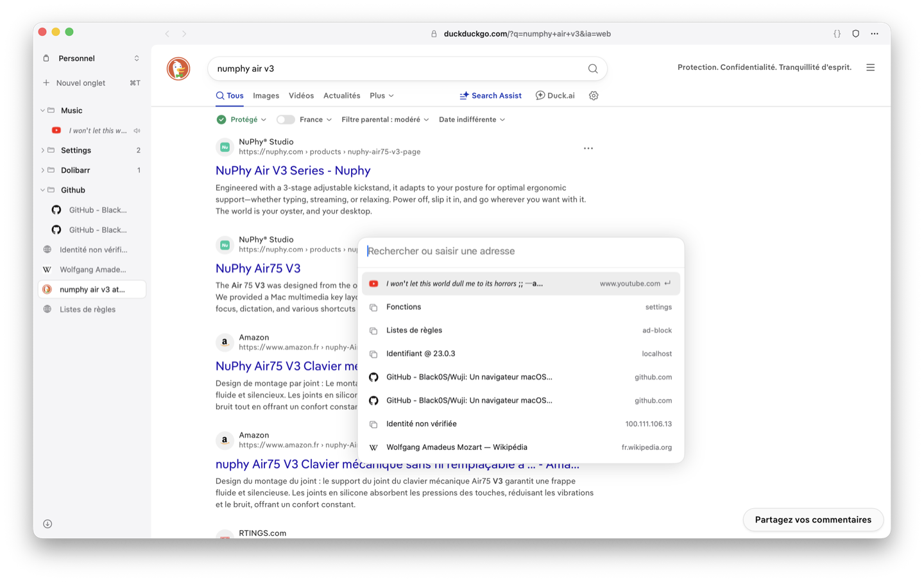Mute the playing YouTube tab speaker icon
This screenshot has width=924, height=582.
click(137, 131)
